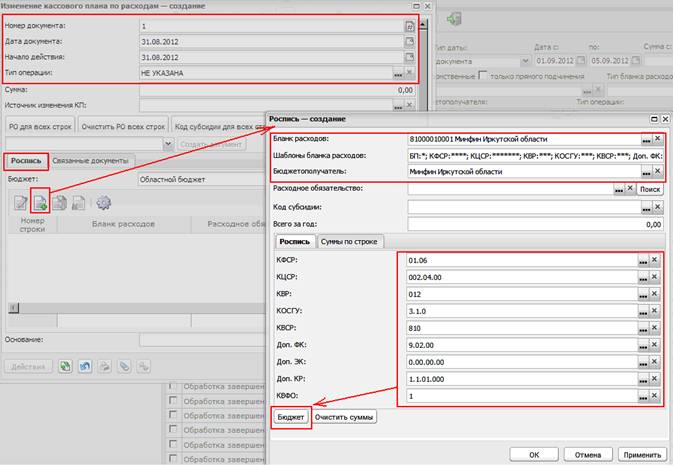The width and height of the screenshot is (673, 466).
Task: Clear the КФСР field with its X icon
Action: 655,260
